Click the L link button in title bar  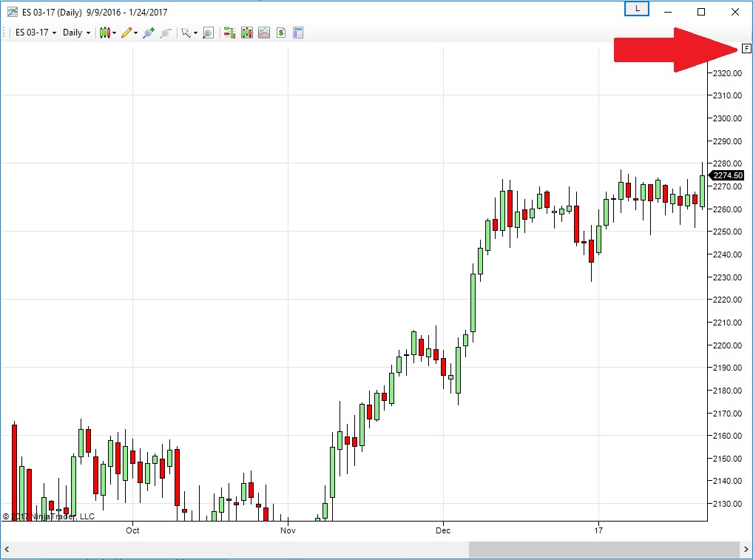point(637,9)
